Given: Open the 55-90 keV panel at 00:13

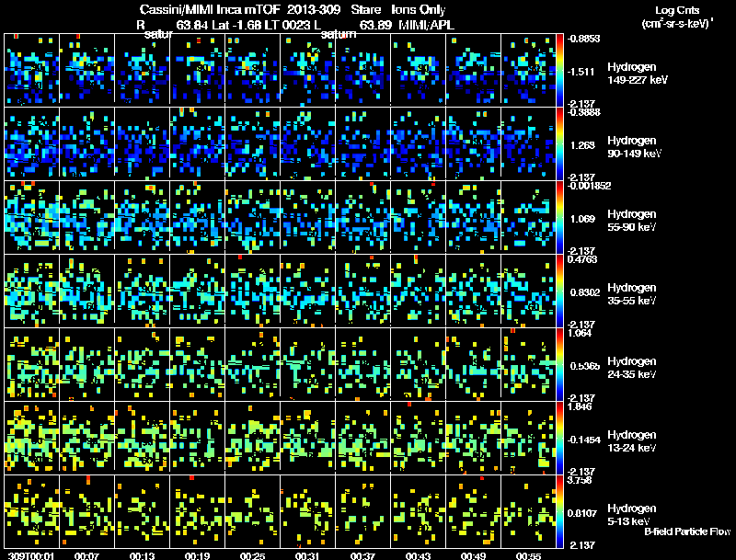Looking at the screenshot, I should click(x=142, y=216).
